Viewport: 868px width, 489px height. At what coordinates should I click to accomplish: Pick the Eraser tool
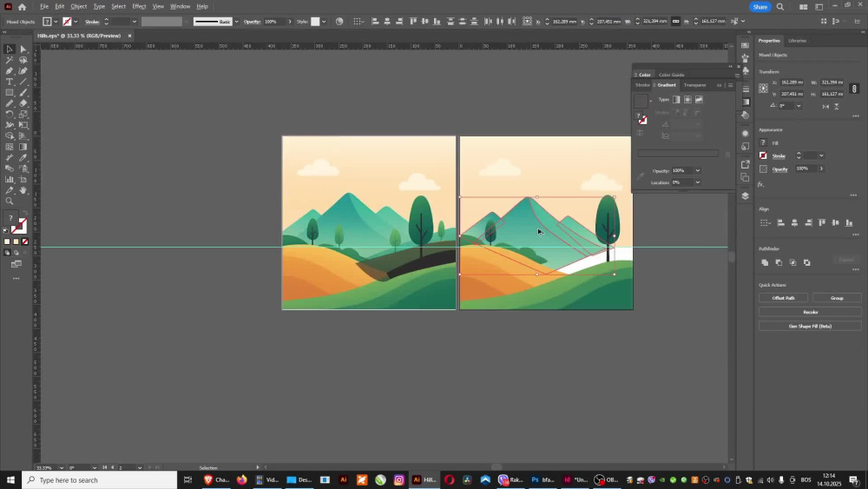[23, 103]
